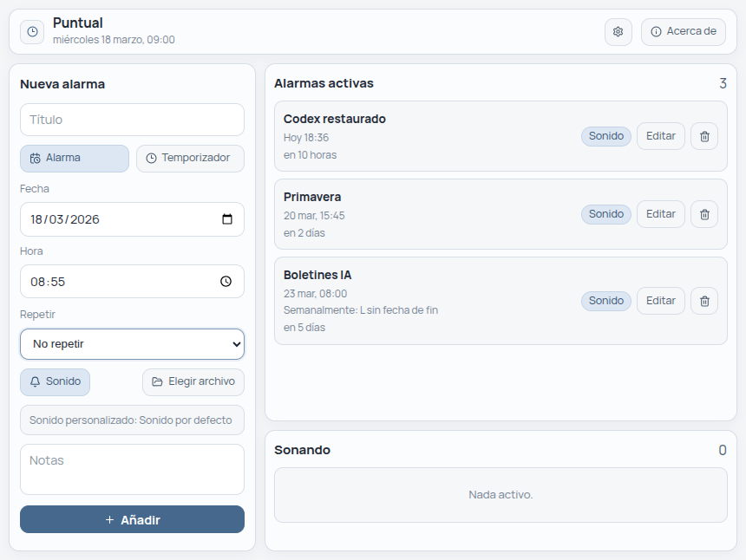Open the calendar picker in Fecha field
Viewport: 746px width, 560px height.
(227, 219)
